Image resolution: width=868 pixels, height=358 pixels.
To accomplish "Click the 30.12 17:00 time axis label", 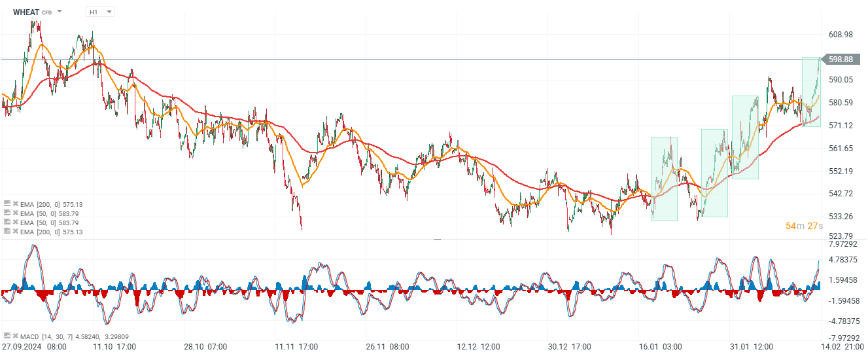I will click(569, 346).
